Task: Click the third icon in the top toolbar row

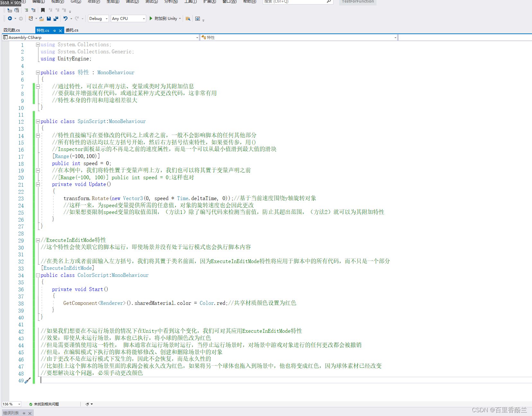Action: point(26,10)
